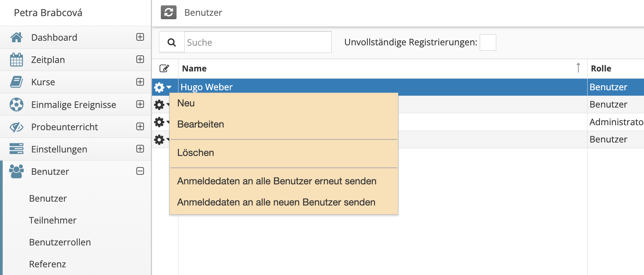Click the Dashboard label in sidebar

pyautogui.click(x=54, y=37)
